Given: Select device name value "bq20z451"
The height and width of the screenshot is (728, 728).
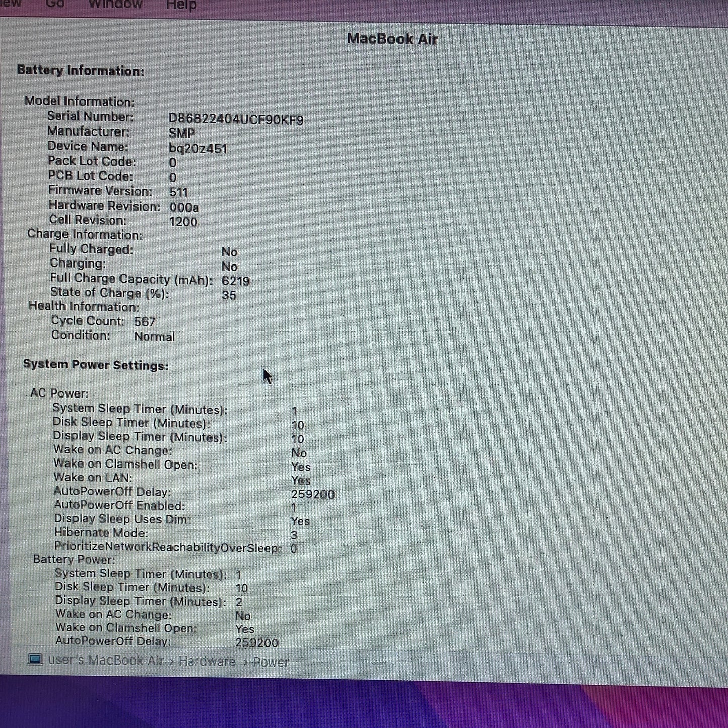Looking at the screenshot, I should pyautogui.click(x=198, y=149).
